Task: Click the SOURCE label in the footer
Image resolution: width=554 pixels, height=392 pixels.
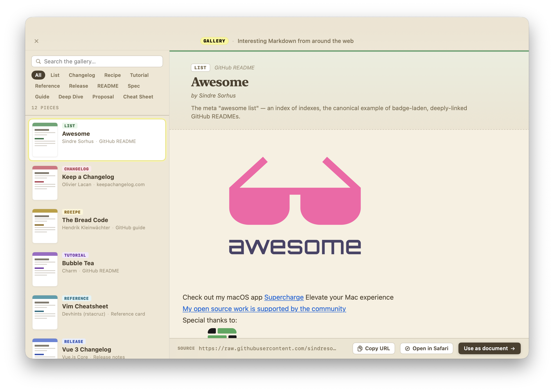Action: [186, 348]
